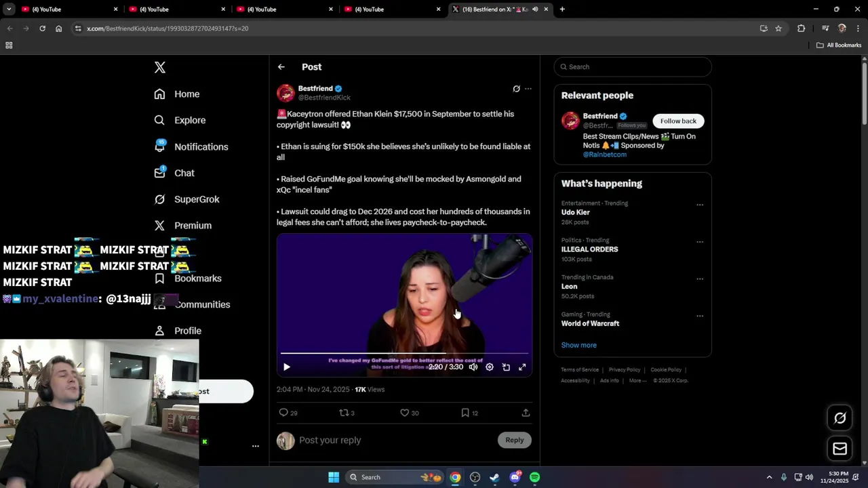Open Steam from the taskbar
Image resolution: width=868 pixels, height=488 pixels.
(x=494, y=477)
